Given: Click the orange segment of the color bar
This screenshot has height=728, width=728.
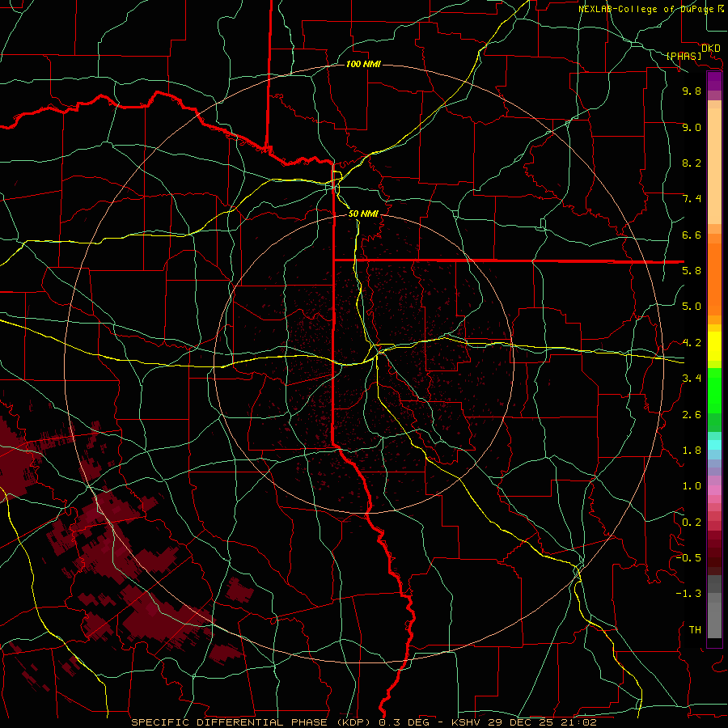Looking at the screenshot, I should tap(714, 278).
